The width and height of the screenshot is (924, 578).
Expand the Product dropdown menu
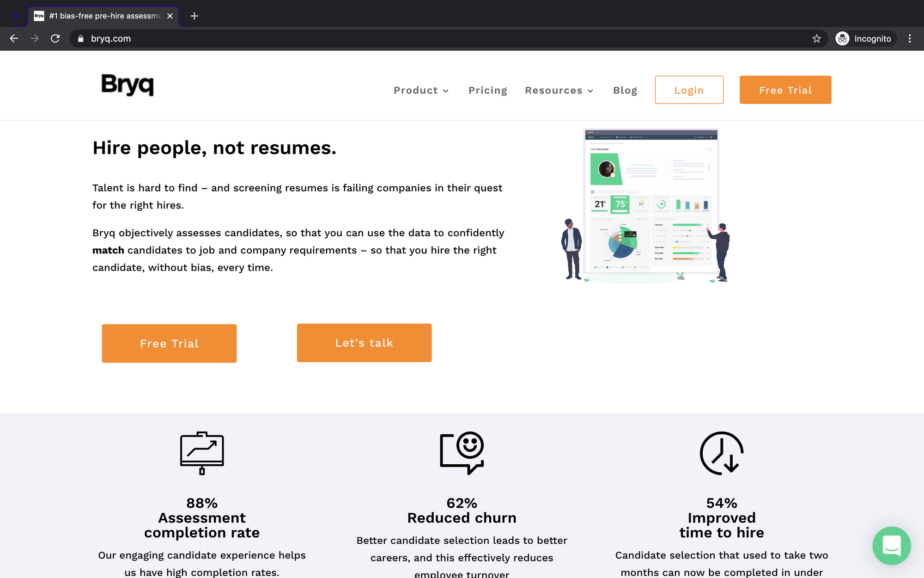pyautogui.click(x=421, y=90)
